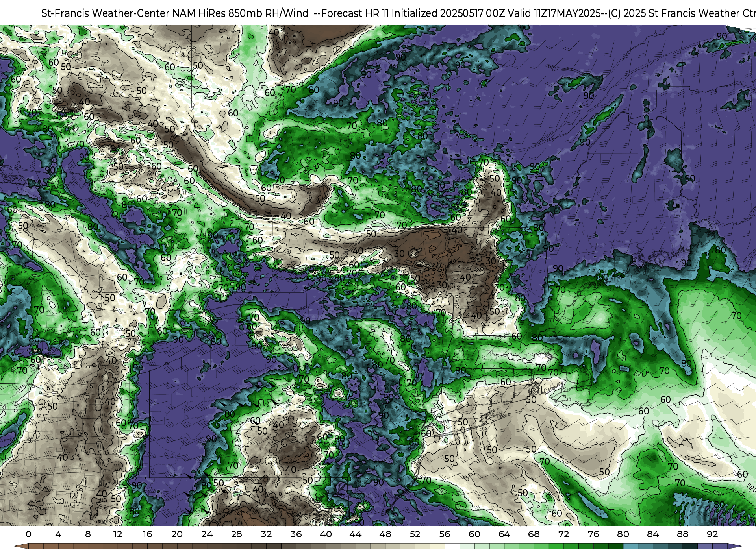Click the colorbar tick label "84"
The image size is (756, 551).
coord(653,534)
